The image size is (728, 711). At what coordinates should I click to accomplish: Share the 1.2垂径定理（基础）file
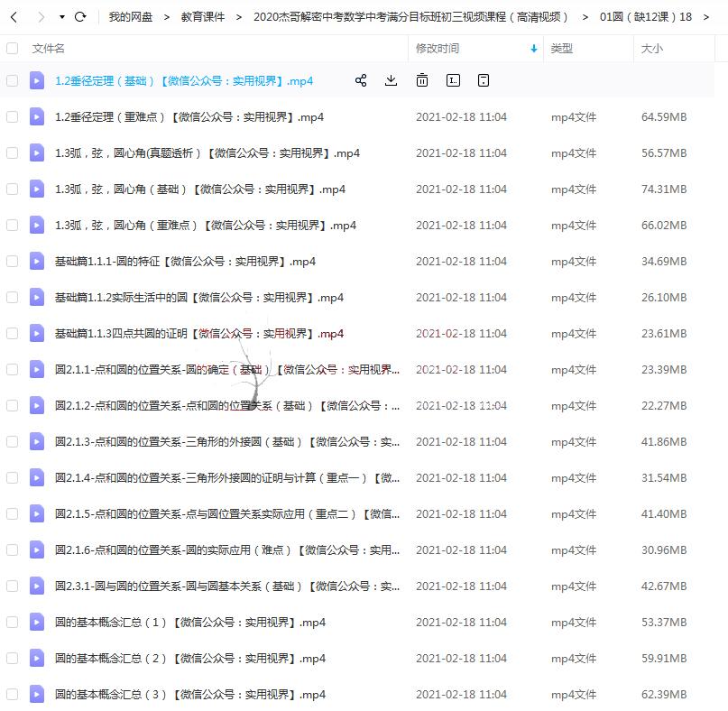point(361,80)
